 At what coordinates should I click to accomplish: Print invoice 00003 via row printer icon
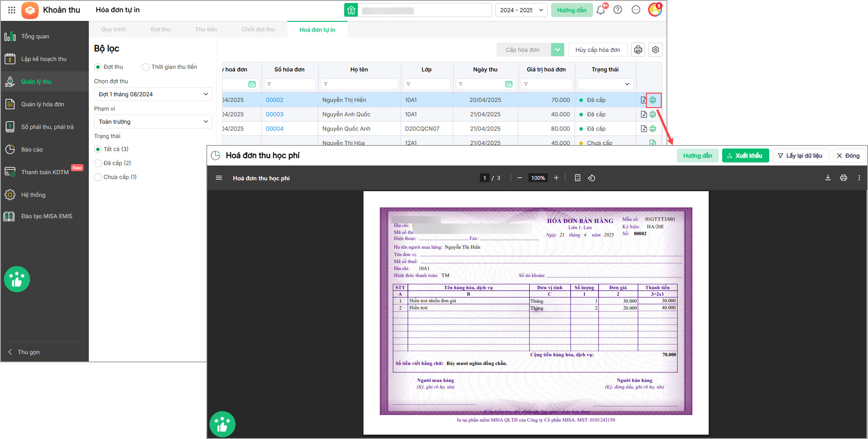click(x=653, y=115)
